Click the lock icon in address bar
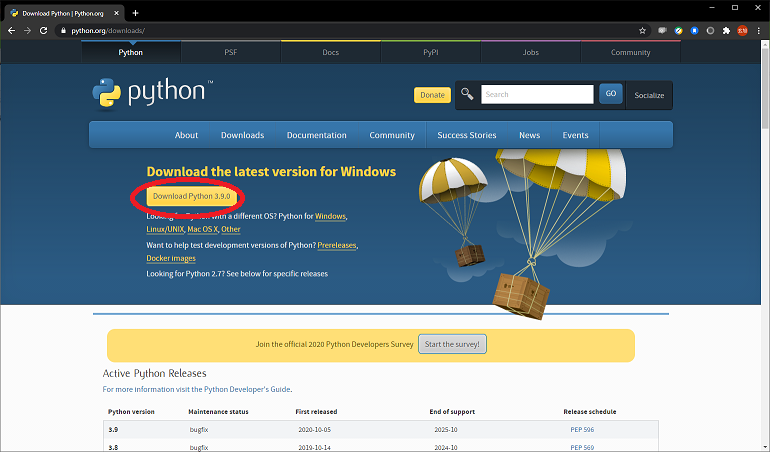The width and height of the screenshot is (770, 452). [63, 30]
